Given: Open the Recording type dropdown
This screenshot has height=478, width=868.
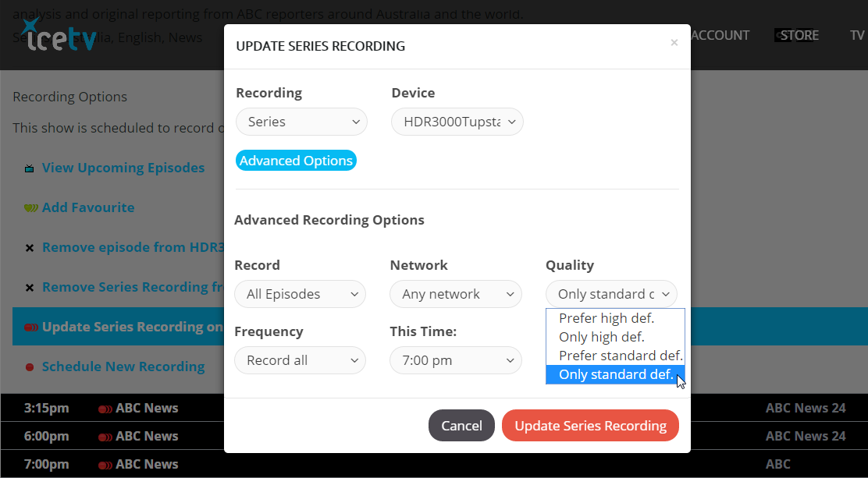Looking at the screenshot, I should click(x=302, y=122).
